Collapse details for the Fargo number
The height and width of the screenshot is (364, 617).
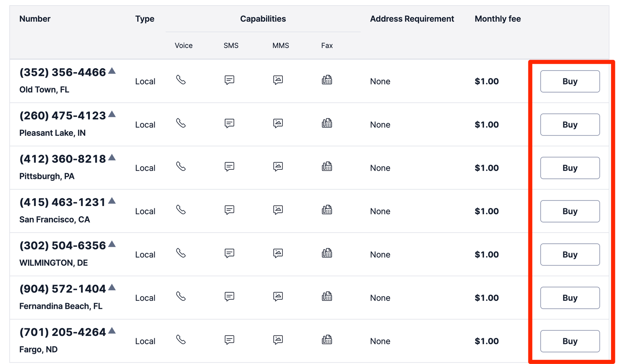pos(111,330)
